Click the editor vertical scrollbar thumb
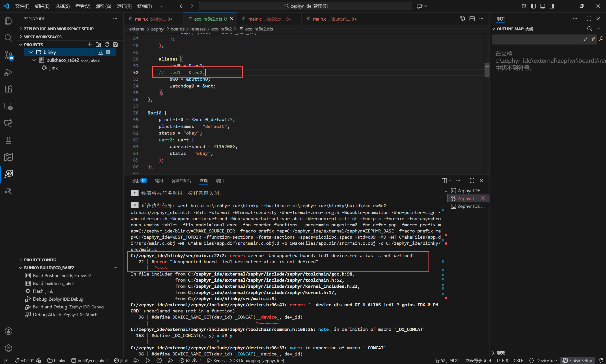The height and width of the screenshot is (364, 606). 487,70
